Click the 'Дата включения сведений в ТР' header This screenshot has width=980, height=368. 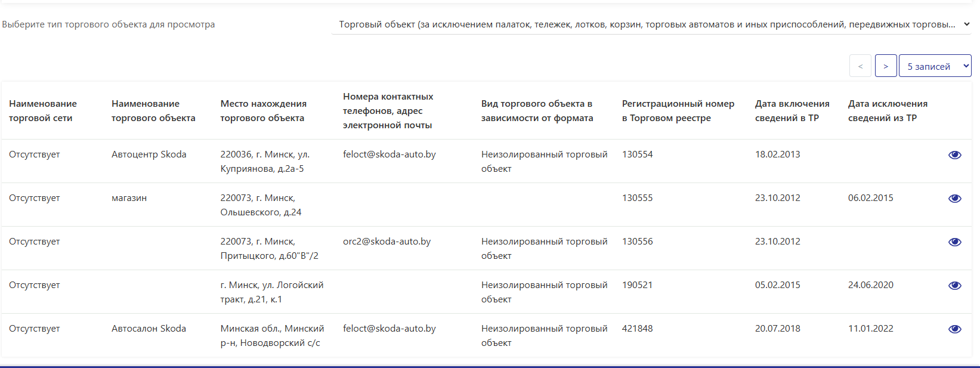coord(792,111)
